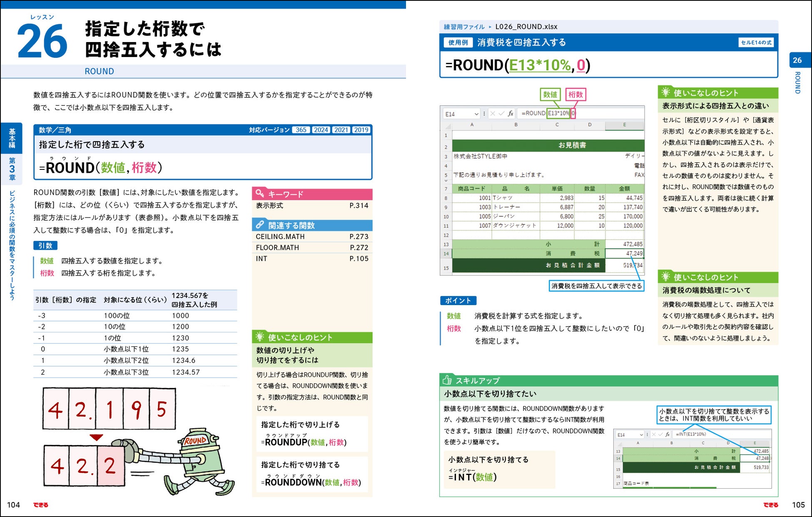This screenshot has width=812, height=517.
Task: Select the 2021 version tab
Action: click(341, 130)
